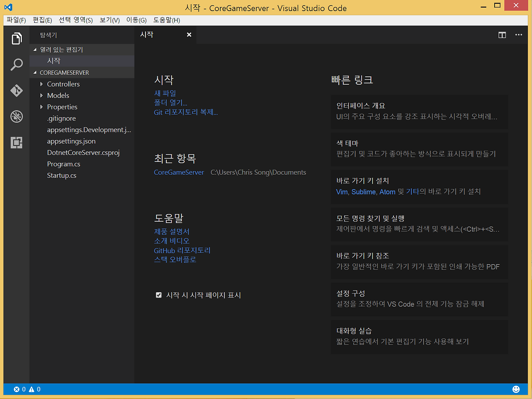Open the 대화형 실습 quick link card
532x399 pixels.
419,337
